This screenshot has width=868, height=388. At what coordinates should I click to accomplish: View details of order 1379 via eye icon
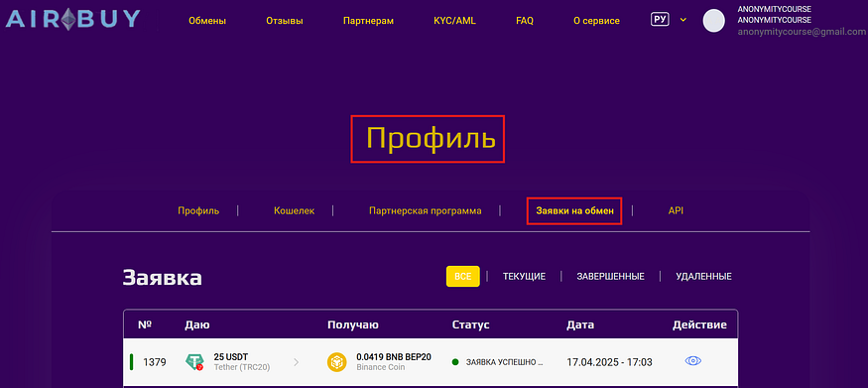pos(693,361)
